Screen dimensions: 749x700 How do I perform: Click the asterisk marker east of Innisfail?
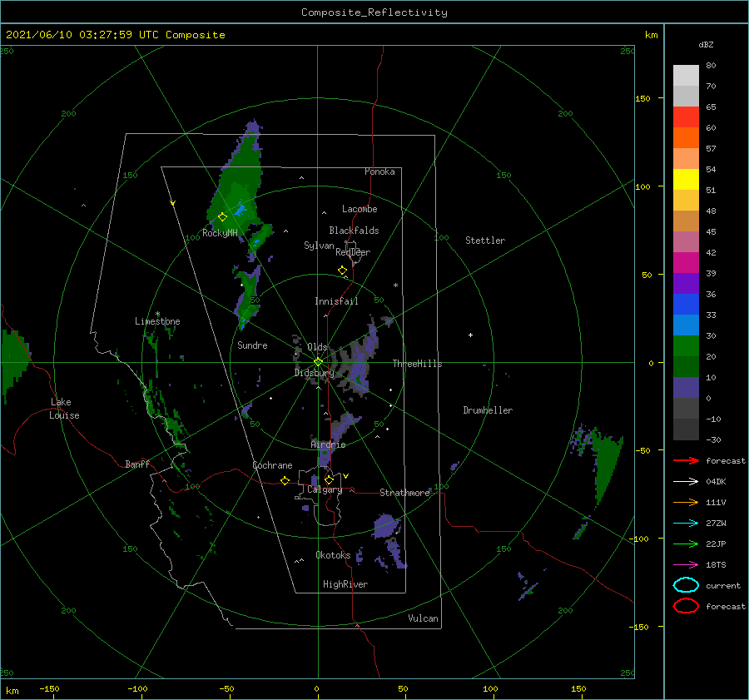coord(395,285)
